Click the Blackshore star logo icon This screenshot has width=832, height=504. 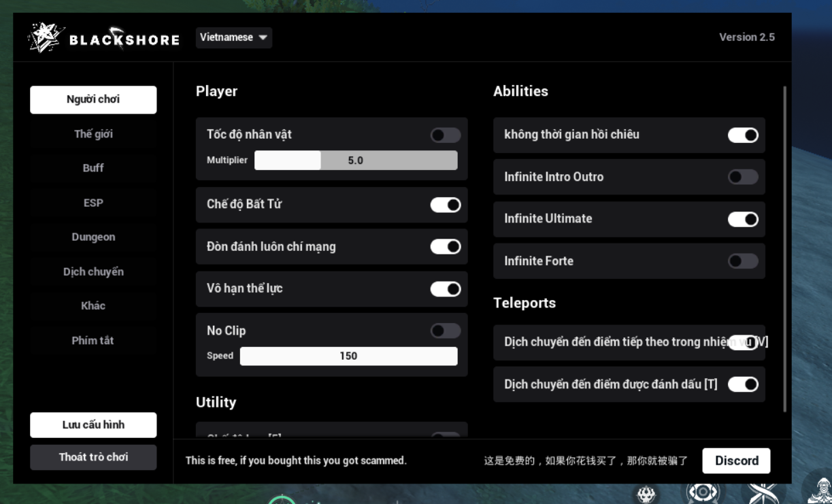(46, 37)
